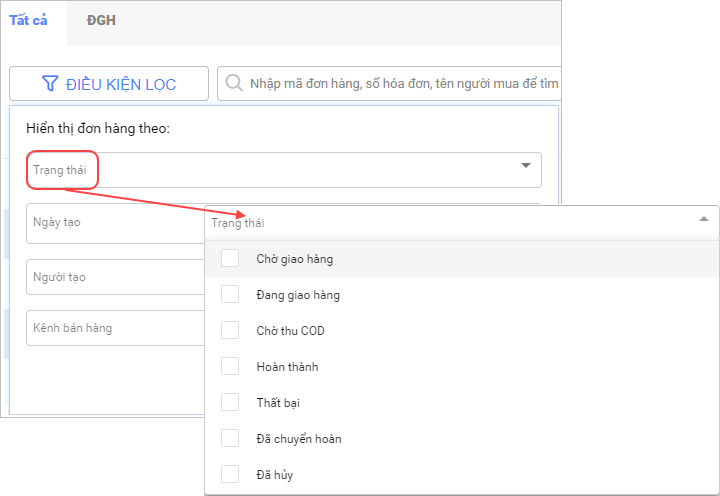Switch to the Tất cả tab
Screen dimensions: 720x496
(x=29, y=20)
